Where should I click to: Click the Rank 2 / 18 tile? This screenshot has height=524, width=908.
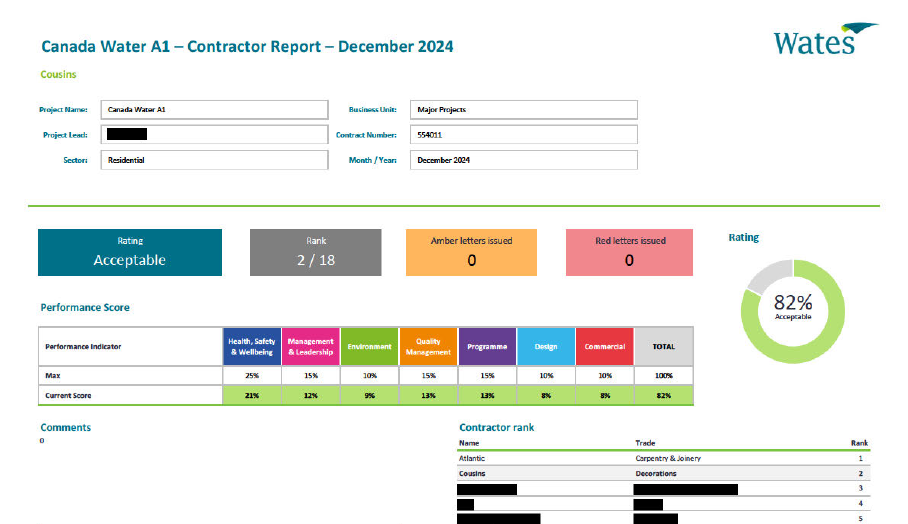pos(315,252)
